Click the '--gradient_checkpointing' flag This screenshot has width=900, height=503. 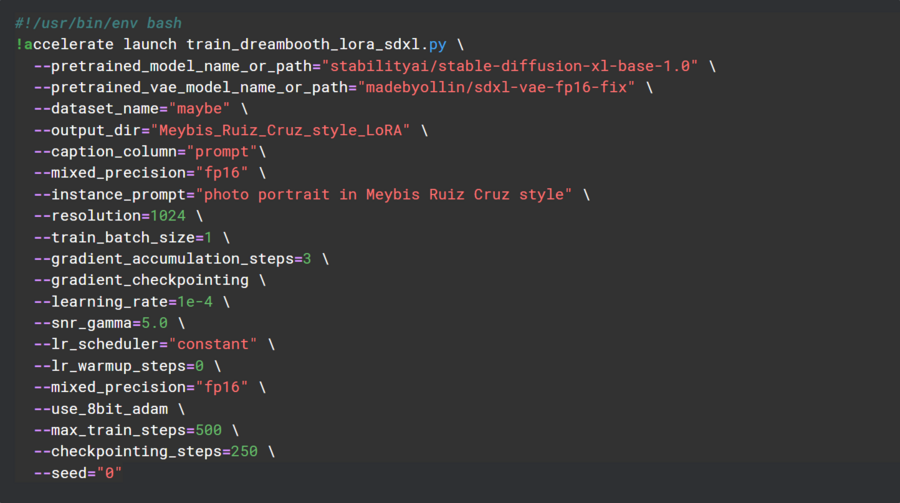tap(141, 280)
